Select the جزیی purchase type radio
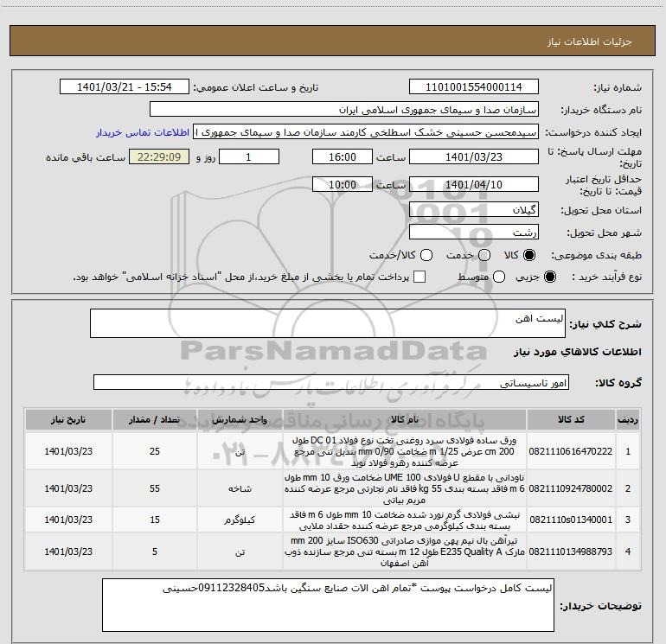This screenshot has width=666, height=644. (x=549, y=277)
